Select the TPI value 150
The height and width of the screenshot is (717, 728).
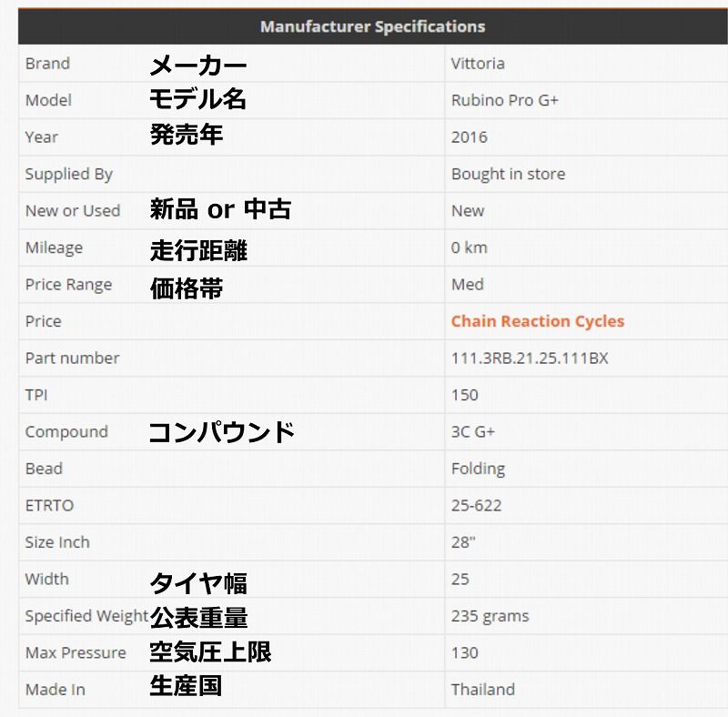click(x=464, y=395)
